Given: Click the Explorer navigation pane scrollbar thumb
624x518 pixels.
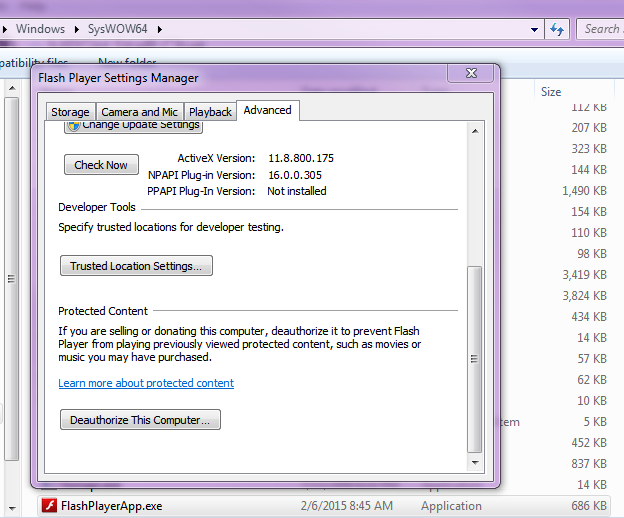Looking at the screenshot, I should (x=12, y=278).
